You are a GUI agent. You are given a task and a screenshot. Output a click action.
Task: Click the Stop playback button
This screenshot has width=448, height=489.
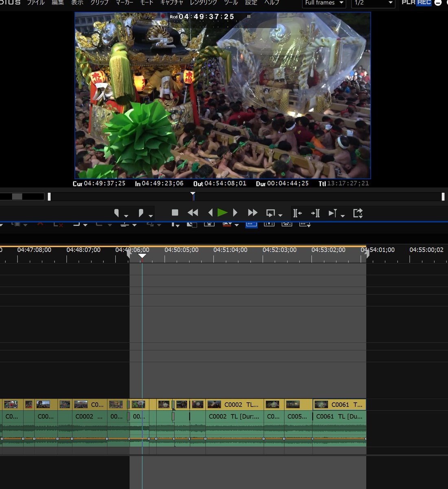coord(175,213)
